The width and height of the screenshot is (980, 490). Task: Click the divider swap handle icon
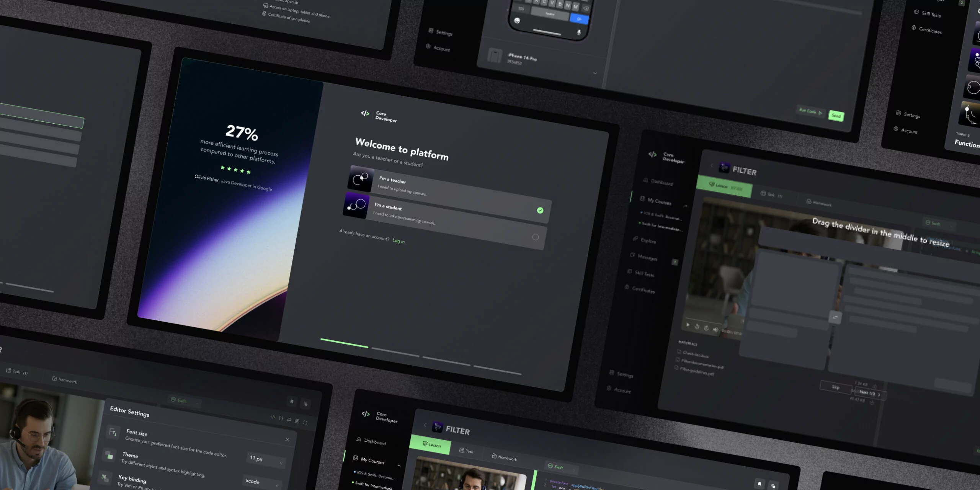point(835,317)
